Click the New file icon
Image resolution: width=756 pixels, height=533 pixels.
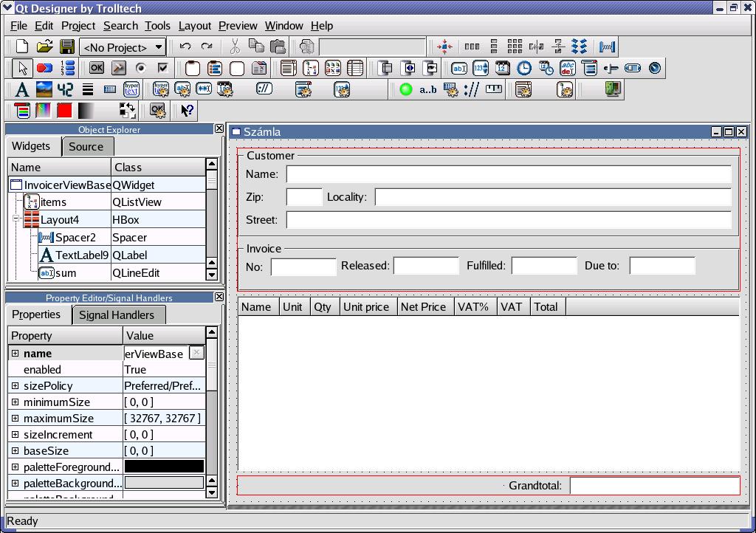(22, 47)
